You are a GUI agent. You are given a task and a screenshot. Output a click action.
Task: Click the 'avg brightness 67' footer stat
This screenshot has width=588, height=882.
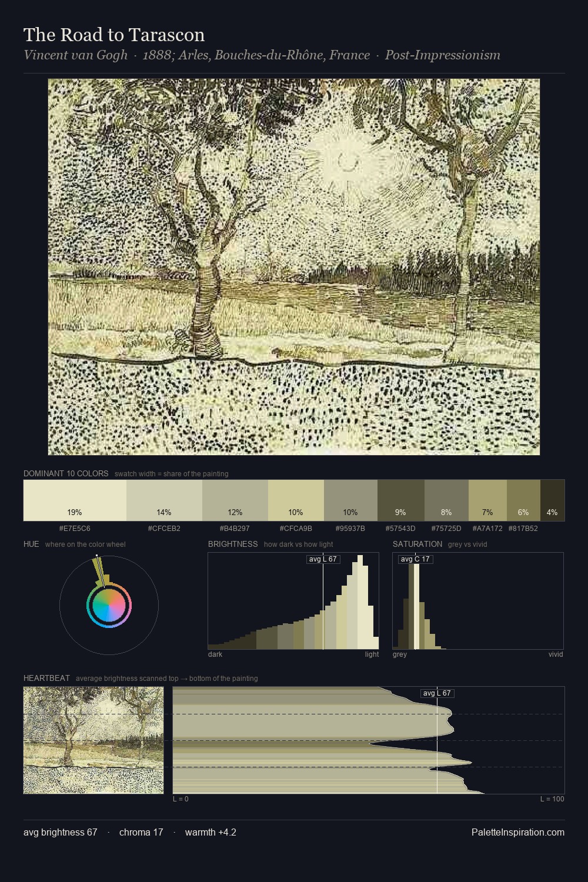61,832
